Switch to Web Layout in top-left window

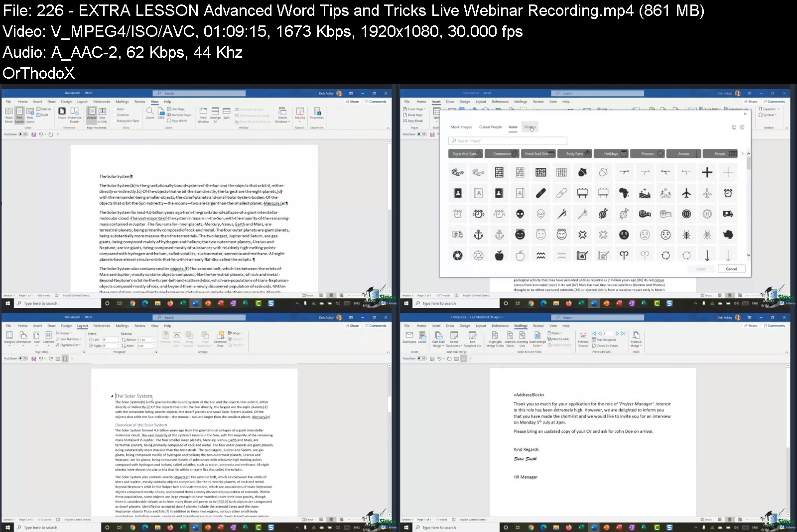coord(30,115)
